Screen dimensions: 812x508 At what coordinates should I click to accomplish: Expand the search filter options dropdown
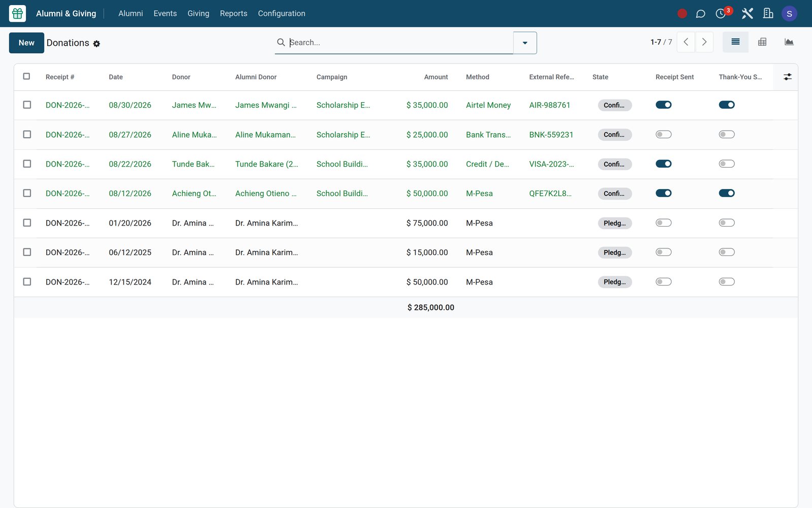pos(525,43)
